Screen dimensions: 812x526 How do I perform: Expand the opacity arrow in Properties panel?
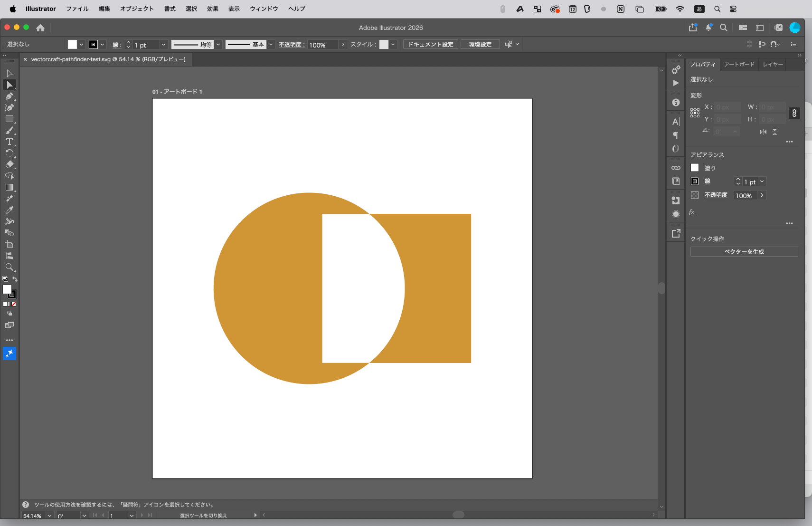[762, 195]
